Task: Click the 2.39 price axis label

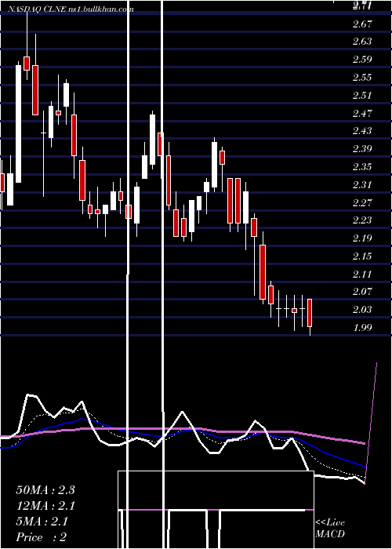Action: coord(362,148)
